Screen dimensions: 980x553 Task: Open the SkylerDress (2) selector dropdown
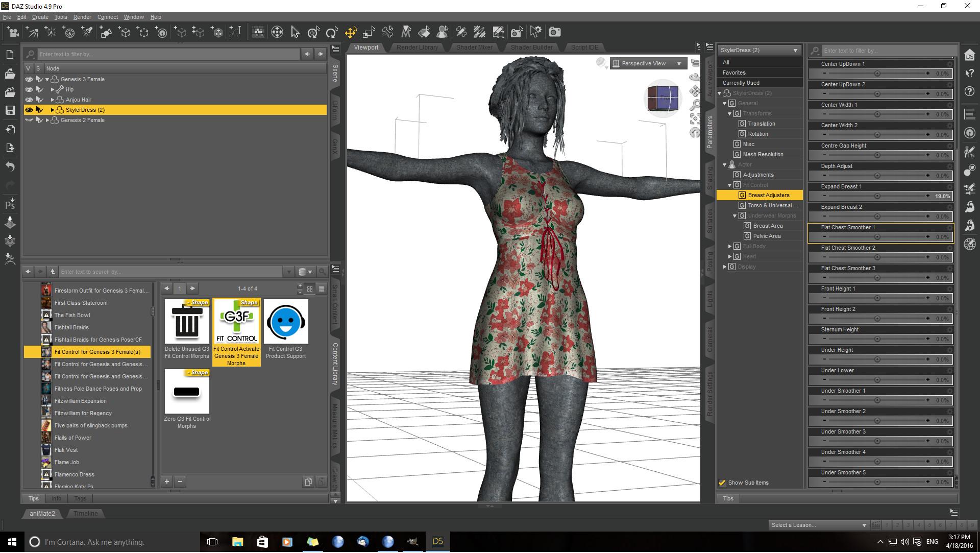758,50
